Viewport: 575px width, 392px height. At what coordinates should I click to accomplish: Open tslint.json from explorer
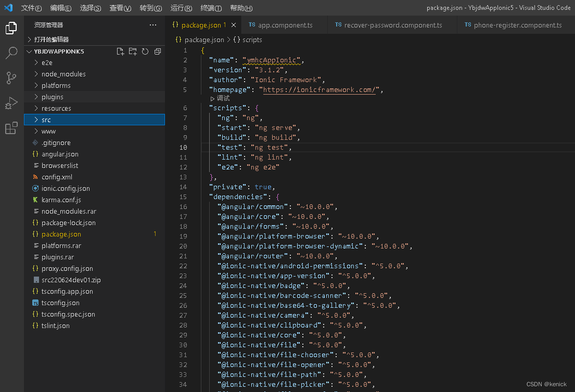pyautogui.click(x=95, y=325)
